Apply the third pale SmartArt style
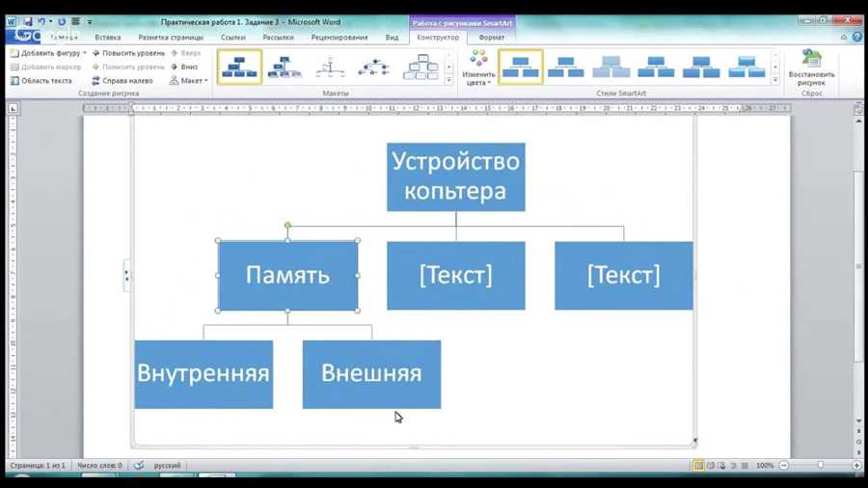 tap(611, 67)
